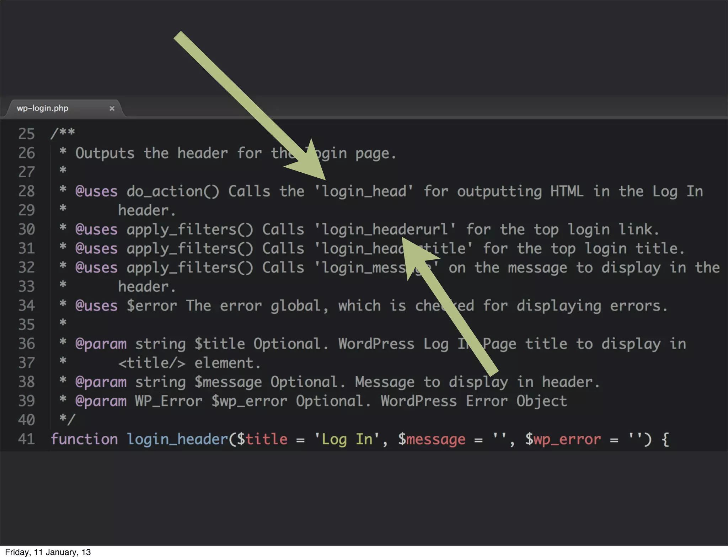The height and width of the screenshot is (560, 728).
Task: Select the wp-login.php file tab
Action: [43, 108]
